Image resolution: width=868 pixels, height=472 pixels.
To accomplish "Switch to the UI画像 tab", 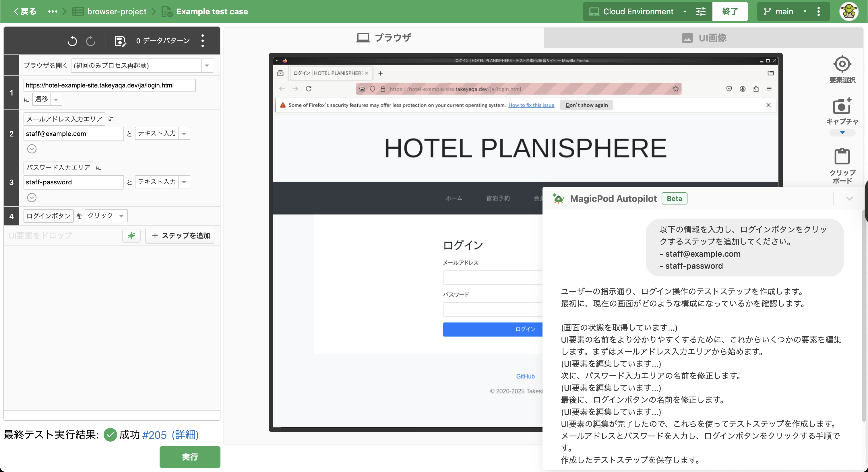I will click(x=704, y=38).
